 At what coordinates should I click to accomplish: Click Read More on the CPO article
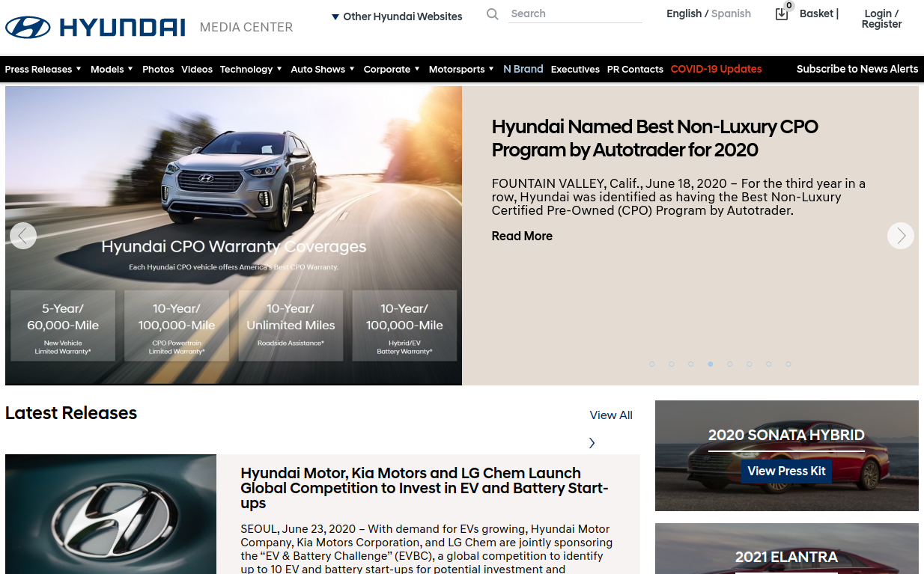(522, 236)
